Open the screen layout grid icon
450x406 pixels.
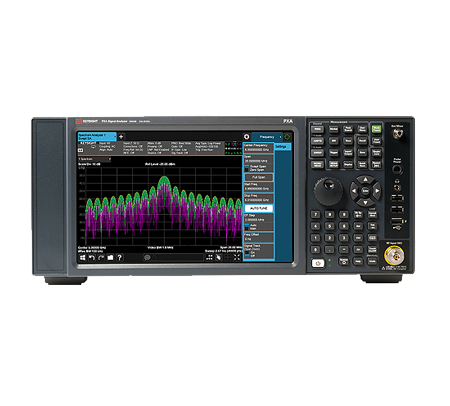209,257
